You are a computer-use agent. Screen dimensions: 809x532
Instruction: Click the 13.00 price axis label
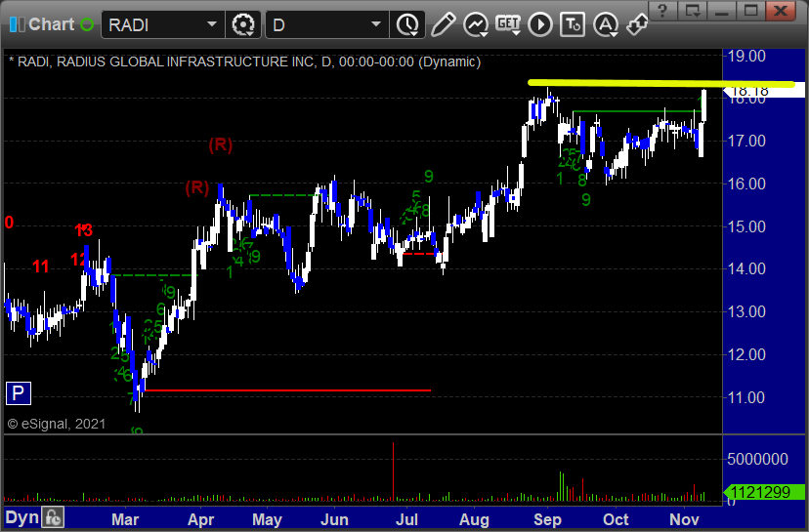click(746, 312)
